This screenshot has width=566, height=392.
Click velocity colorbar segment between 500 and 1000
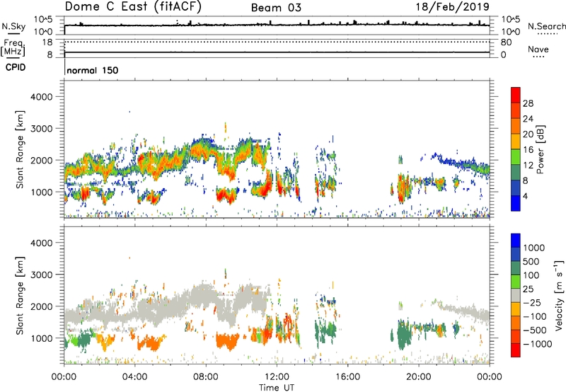516,254
